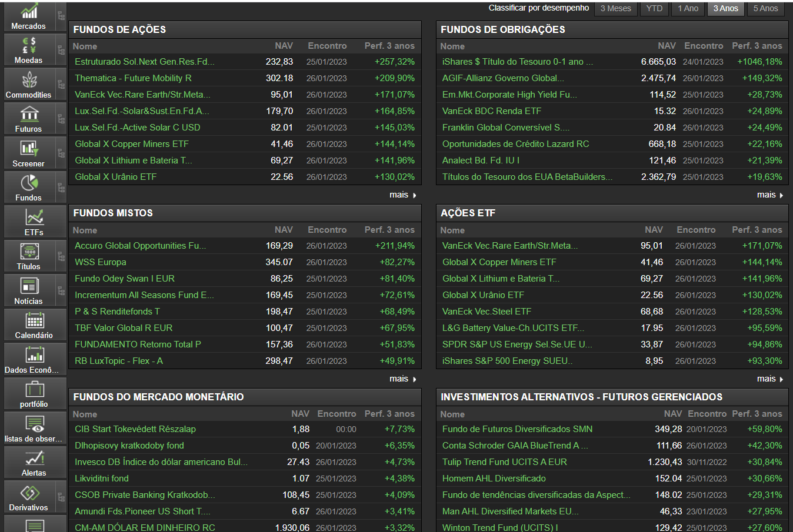Image resolution: width=793 pixels, height=532 pixels.
Task: Open the Calendário icon
Action: 34,320
